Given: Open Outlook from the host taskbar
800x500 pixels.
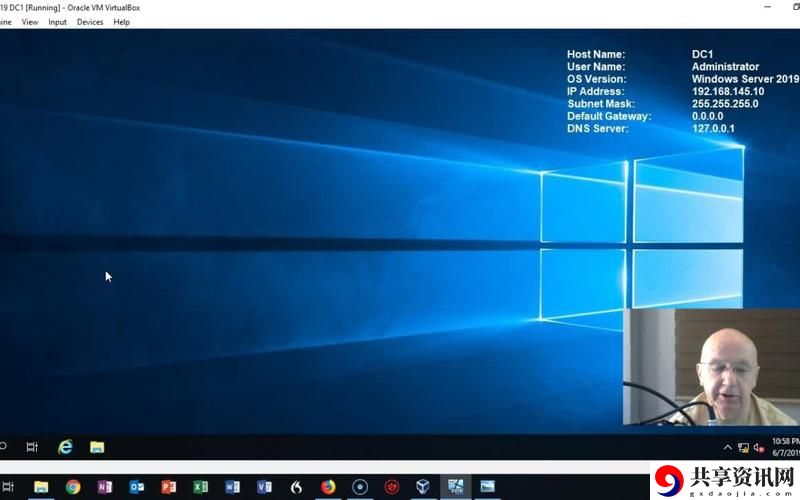Looking at the screenshot, I should 137,487.
